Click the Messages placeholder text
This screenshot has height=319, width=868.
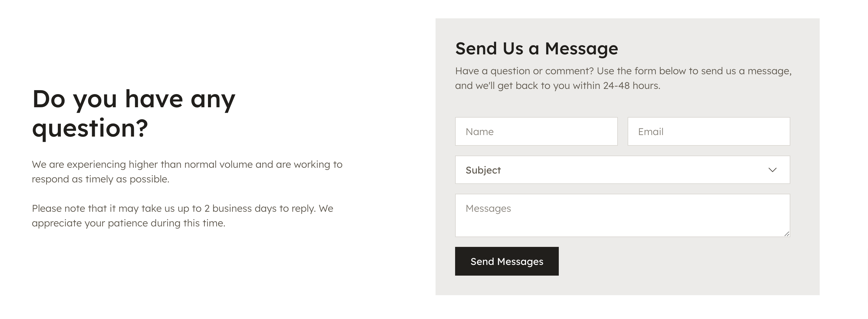click(x=488, y=209)
